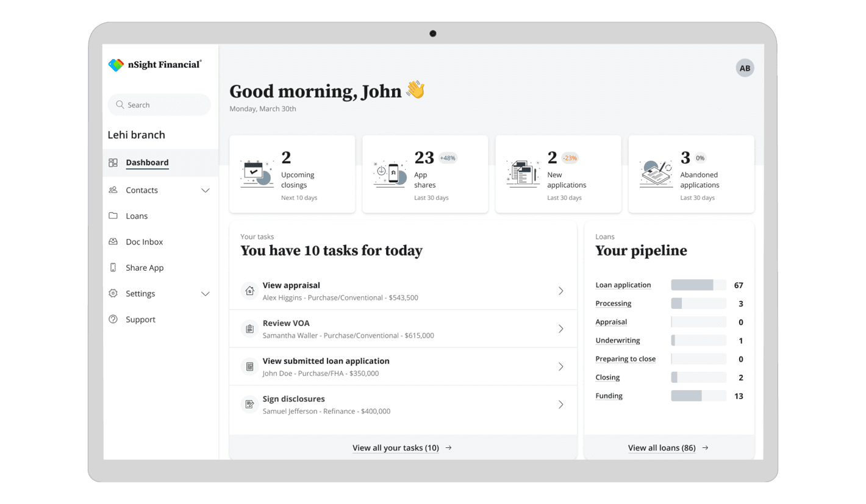Click View all loans (86)
Image resolution: width=866 pixels, height=504 pixels.
(662, 447)
